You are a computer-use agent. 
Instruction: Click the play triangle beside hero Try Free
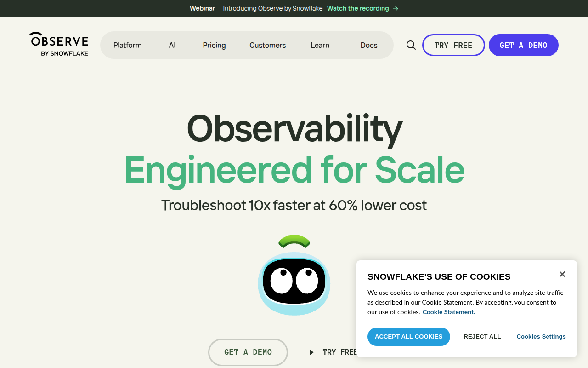point(311,352)
